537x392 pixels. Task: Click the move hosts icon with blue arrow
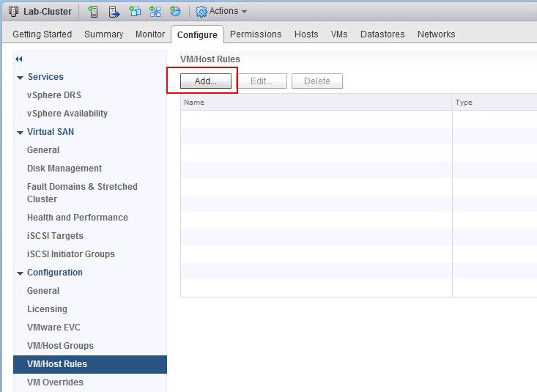114,12
